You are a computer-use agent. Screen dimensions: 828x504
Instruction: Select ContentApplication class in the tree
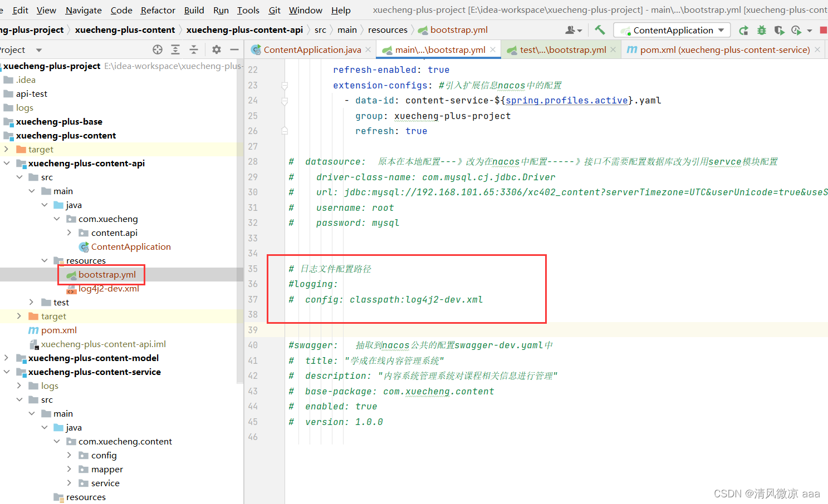point(130,246)
